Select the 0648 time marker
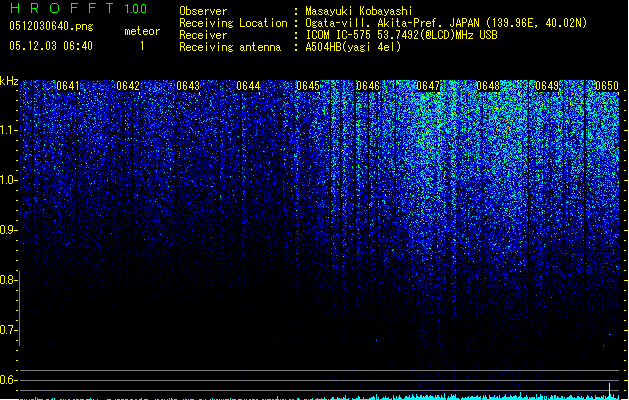This screenshot has height=400, width=629. click(488, 86)
